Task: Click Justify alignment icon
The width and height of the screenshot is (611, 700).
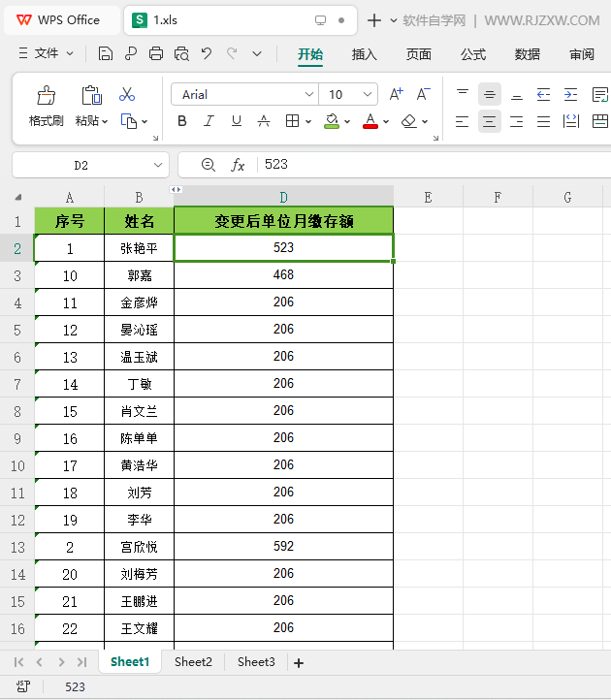Action: [543, 121]
